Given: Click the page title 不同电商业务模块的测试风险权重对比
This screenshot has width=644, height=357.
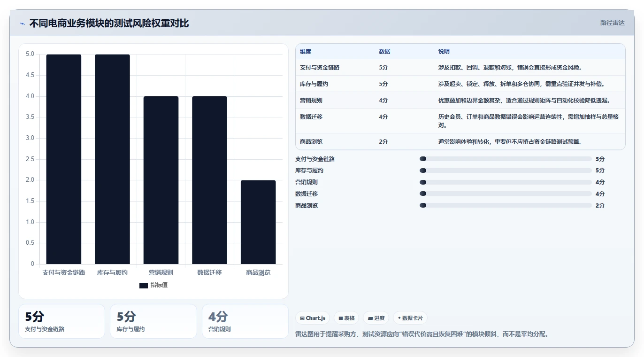Looking at the screenshot, I should (109, 23).
